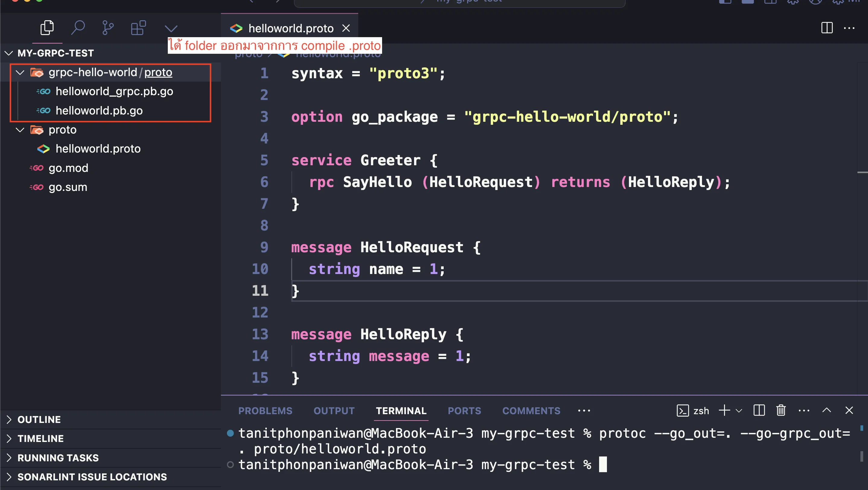
Task: Open the terminal launch profile dropdown
Action: (739, 411)
